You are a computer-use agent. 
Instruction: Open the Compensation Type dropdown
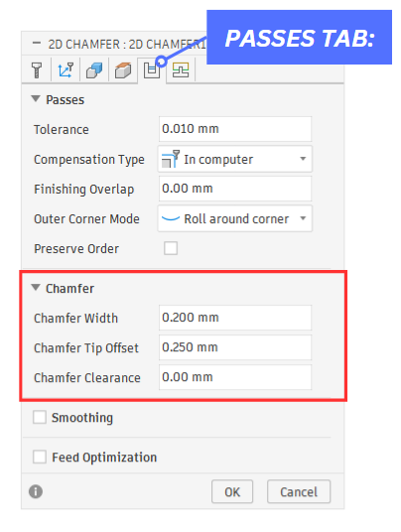pos(235,159)
